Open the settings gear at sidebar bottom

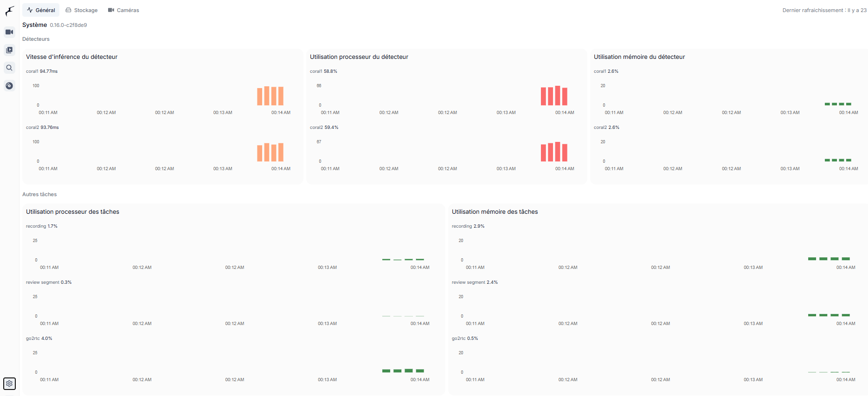(9, 383)
